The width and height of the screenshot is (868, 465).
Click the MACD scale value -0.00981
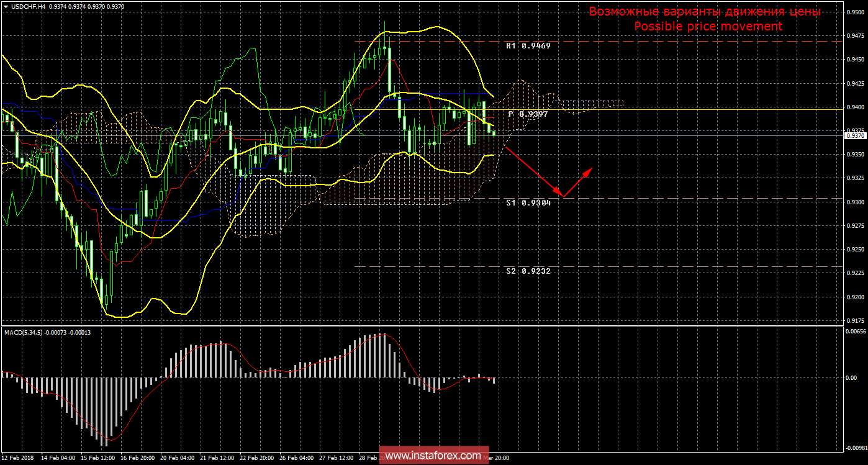pyautogui.click(x=856, y=448)
